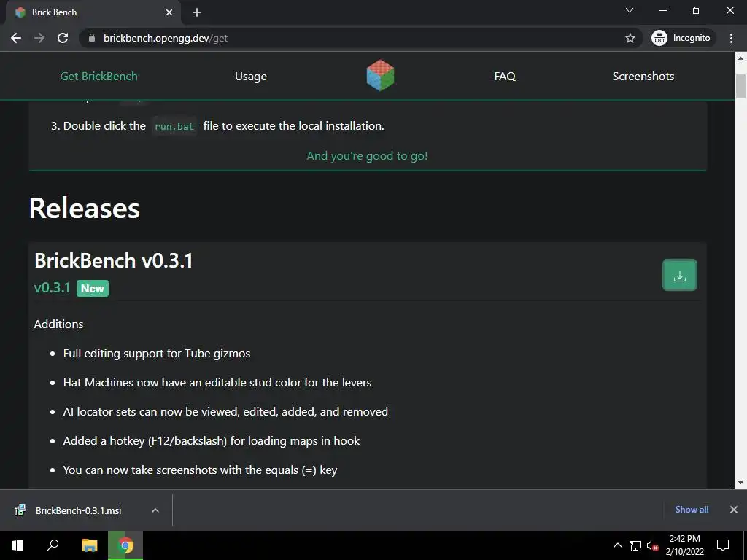Open the taskbar clock and date
Viewport: 747px width, 560px height.
[x=684, y=545]
